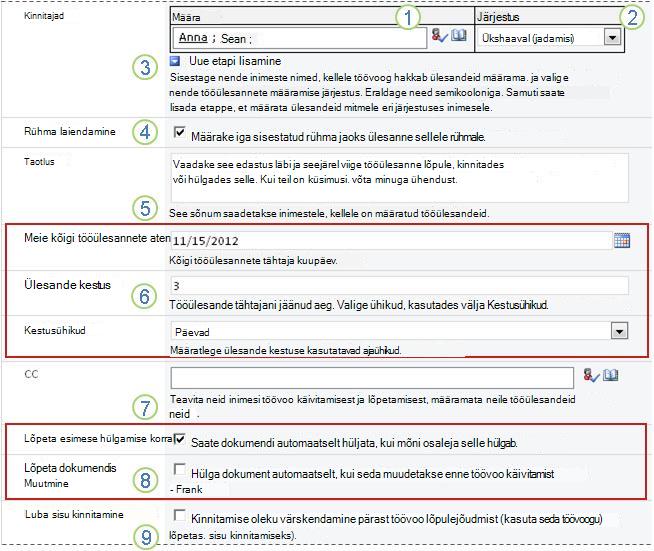Open the calendar date picker icon
The width and height of the screenshot is (654, 551).
622,241
